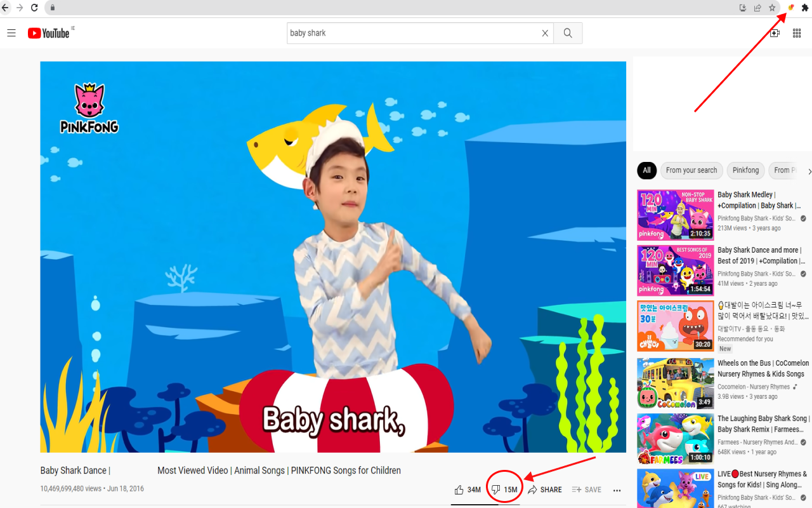Image resolution: width=812 pixels, height=508 pixels.
Task: Bookmark this page with the star icon
Action: point(772,8)
